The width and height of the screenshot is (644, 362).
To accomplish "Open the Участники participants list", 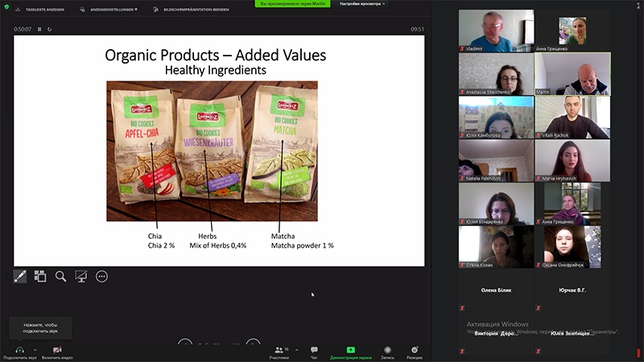I will [279, 352].
